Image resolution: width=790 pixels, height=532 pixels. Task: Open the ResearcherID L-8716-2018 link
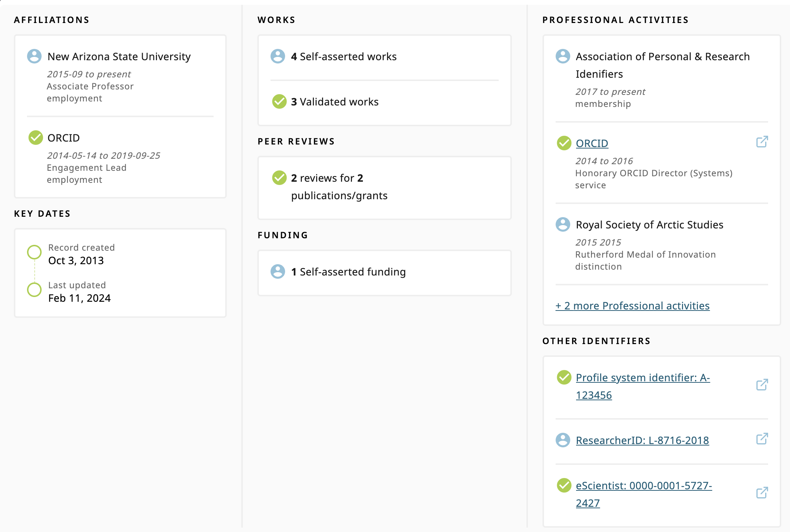[x=642, y=440]
